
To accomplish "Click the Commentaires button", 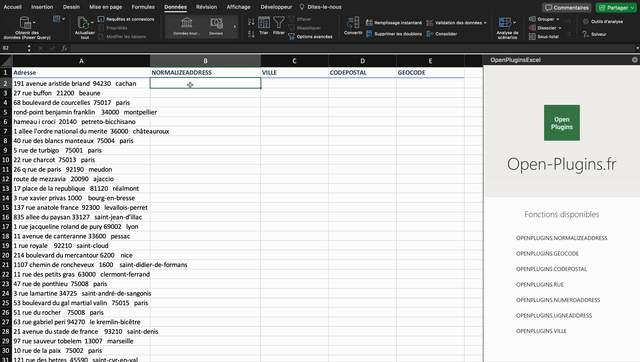I will pos(567,7).
